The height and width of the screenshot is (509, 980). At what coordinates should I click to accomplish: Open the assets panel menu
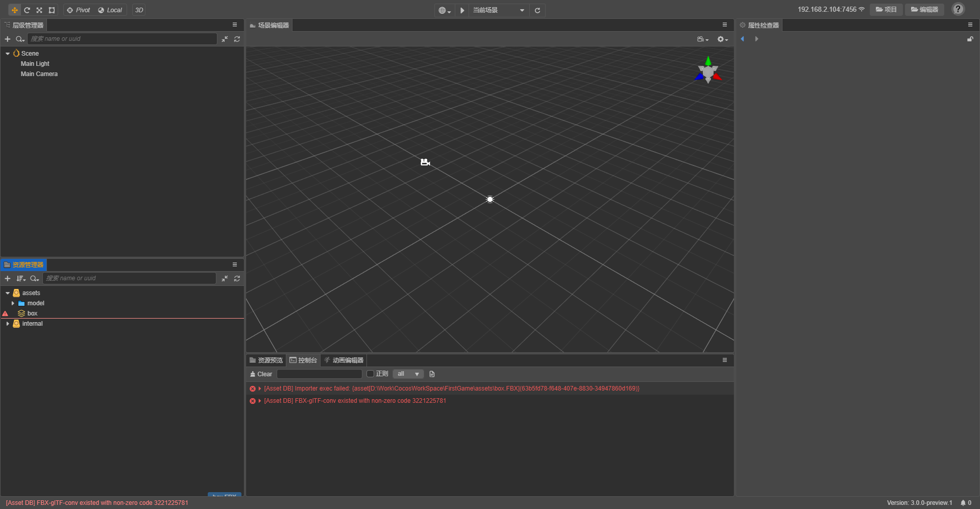[235, 265]
